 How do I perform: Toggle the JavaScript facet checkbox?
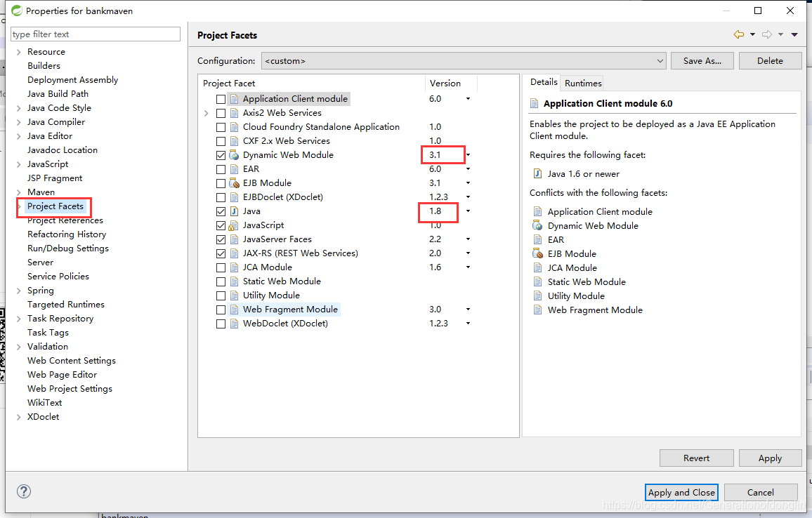pyautogui.click(x=221, y=225)
